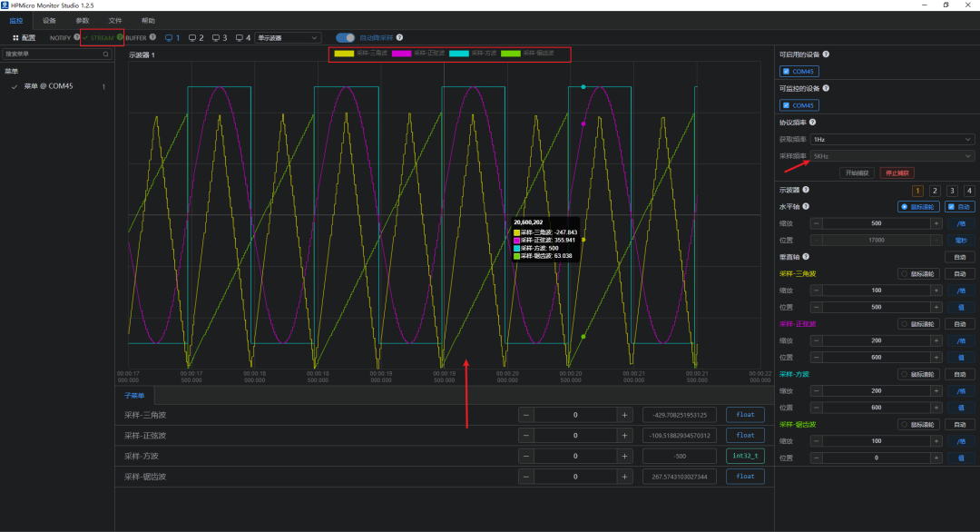The image size is (980, 532).
Task: Open the 获取频率 1Hz dropdown
Action: (892, 139)
